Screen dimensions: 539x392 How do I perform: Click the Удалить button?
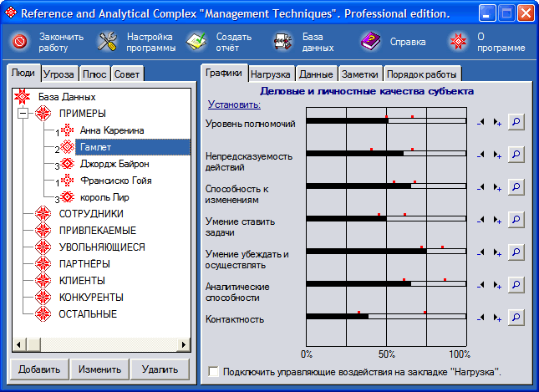pos(160,369)
